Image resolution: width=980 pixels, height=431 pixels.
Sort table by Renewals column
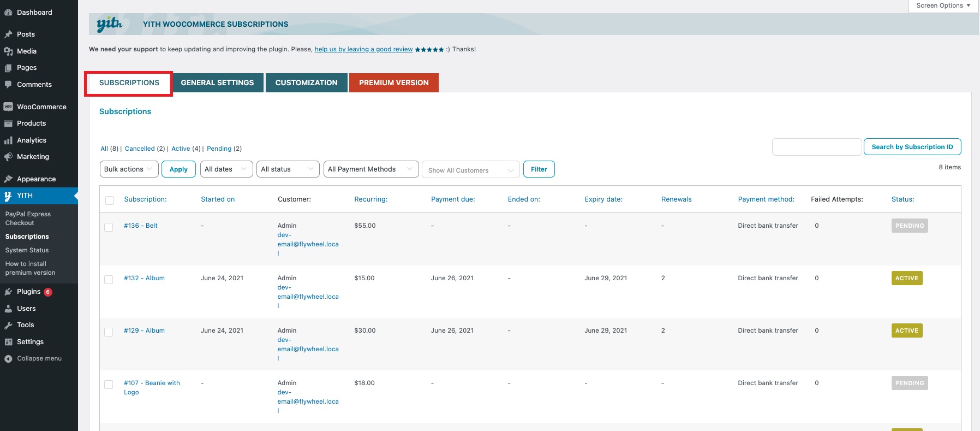677,199
